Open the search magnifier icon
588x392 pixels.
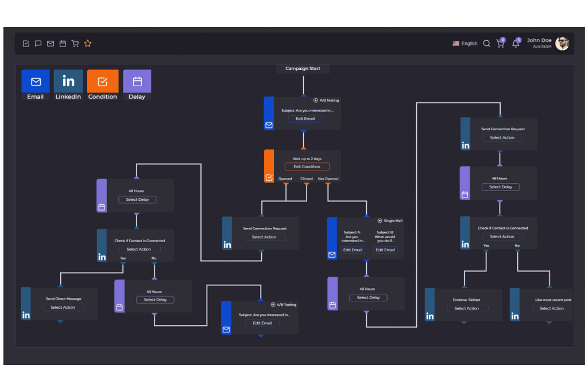[x=486, y=44]
